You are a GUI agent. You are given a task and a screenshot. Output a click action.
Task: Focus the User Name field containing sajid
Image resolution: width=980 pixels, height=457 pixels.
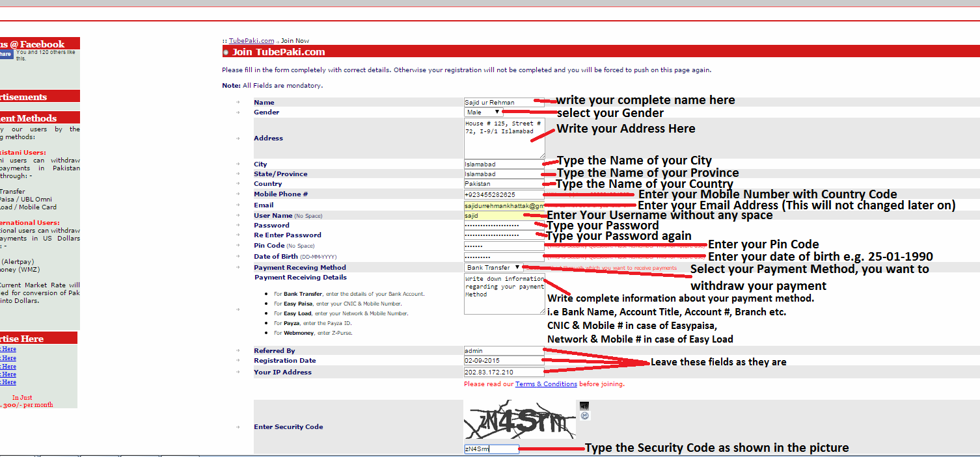[504, 215]
